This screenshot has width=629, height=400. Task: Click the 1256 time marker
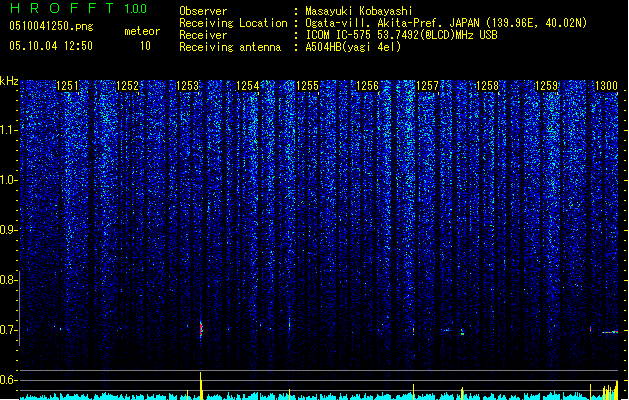(367, 86)
